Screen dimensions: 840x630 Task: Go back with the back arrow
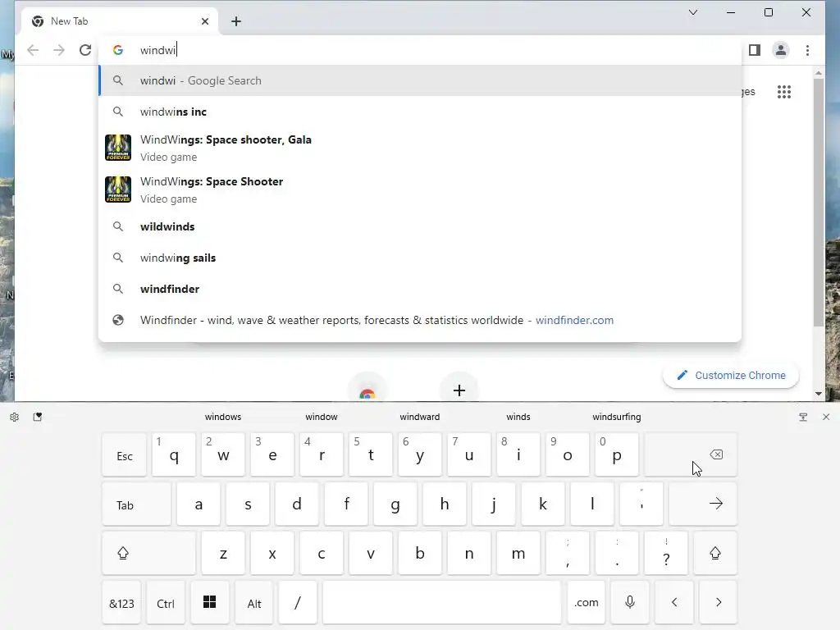pyautogui.click(x=33, y=50)
